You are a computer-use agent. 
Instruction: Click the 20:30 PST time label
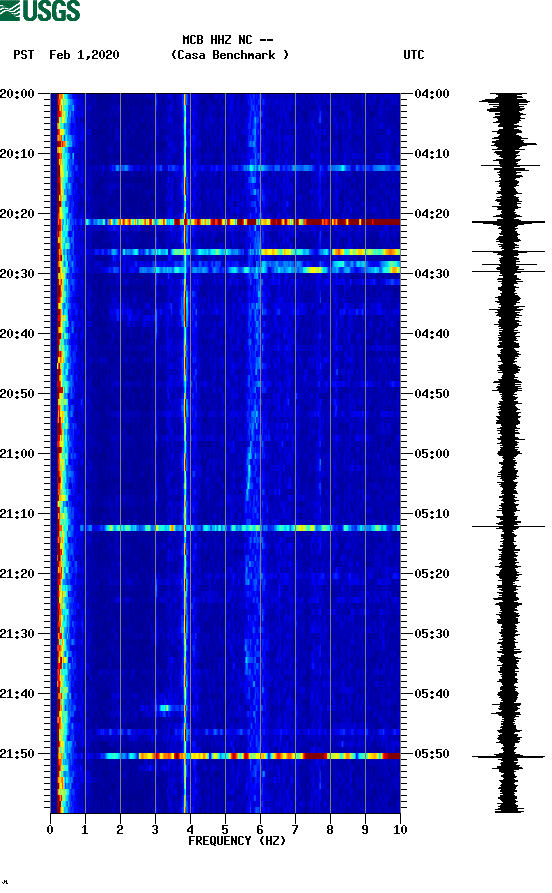coord(17,273)
